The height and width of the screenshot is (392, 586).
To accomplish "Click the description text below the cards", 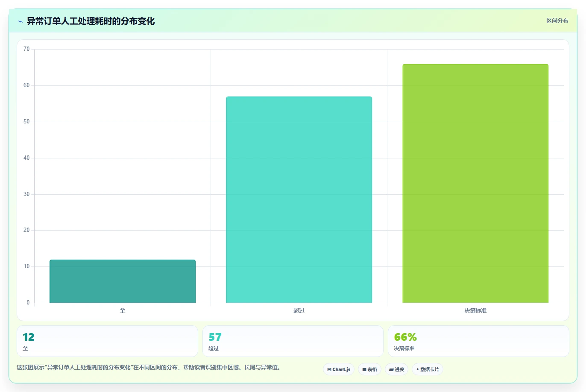I will (x=149, y=367).
